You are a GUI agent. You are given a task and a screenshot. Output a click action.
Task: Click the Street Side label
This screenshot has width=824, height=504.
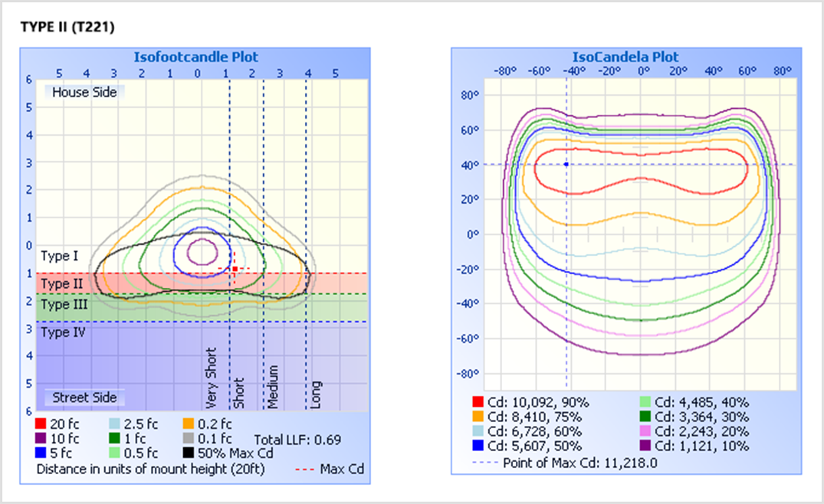point(84,398)
